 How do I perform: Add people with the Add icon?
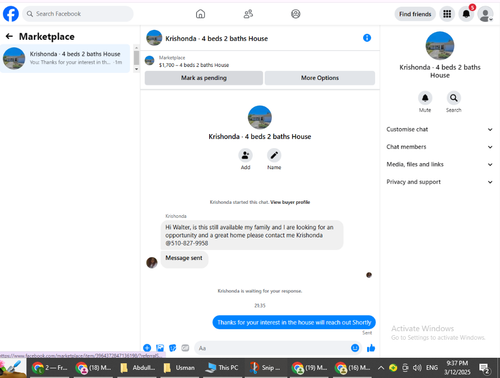(x=245, y=155)
